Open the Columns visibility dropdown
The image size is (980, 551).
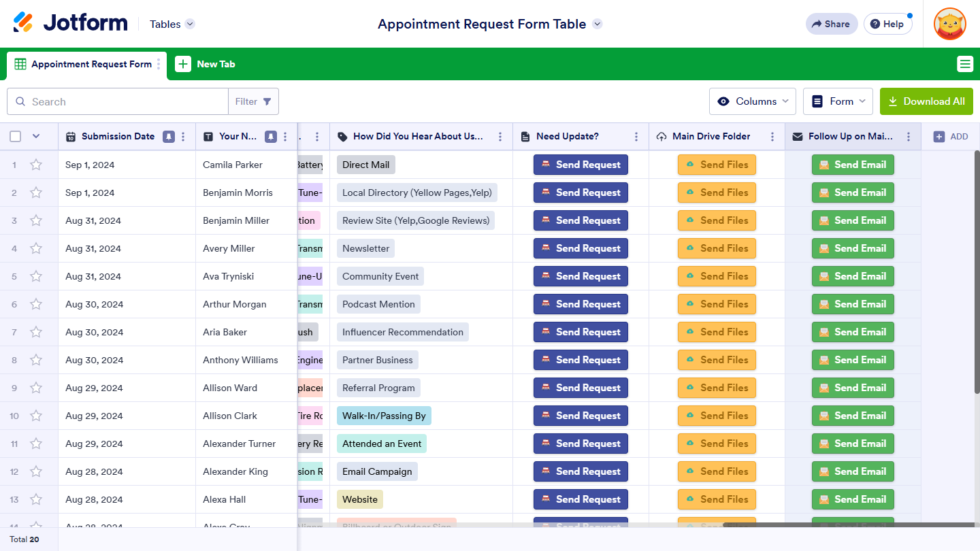(x=753, y=101)
